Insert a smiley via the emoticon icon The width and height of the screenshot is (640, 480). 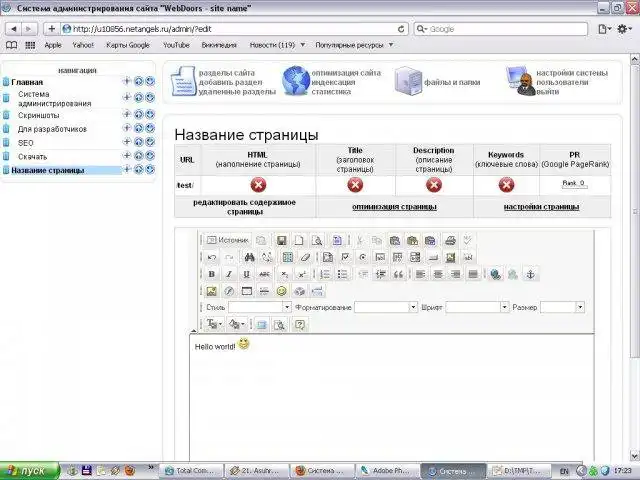click(x=281, y=291)
